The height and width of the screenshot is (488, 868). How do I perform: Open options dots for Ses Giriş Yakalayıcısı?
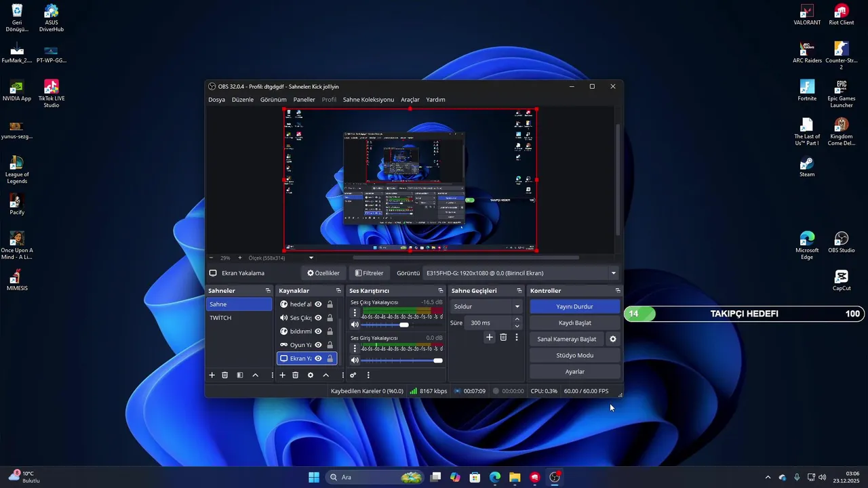point(354,348)
